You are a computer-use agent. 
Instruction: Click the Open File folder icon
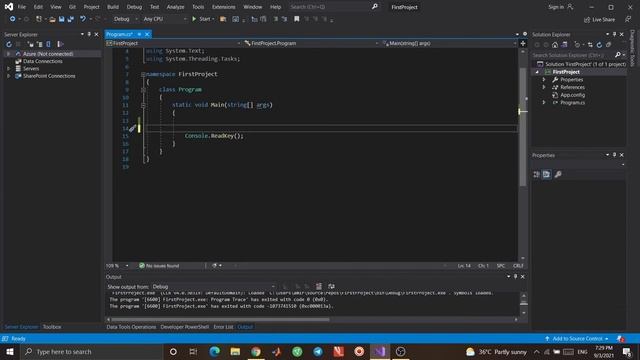52,19
